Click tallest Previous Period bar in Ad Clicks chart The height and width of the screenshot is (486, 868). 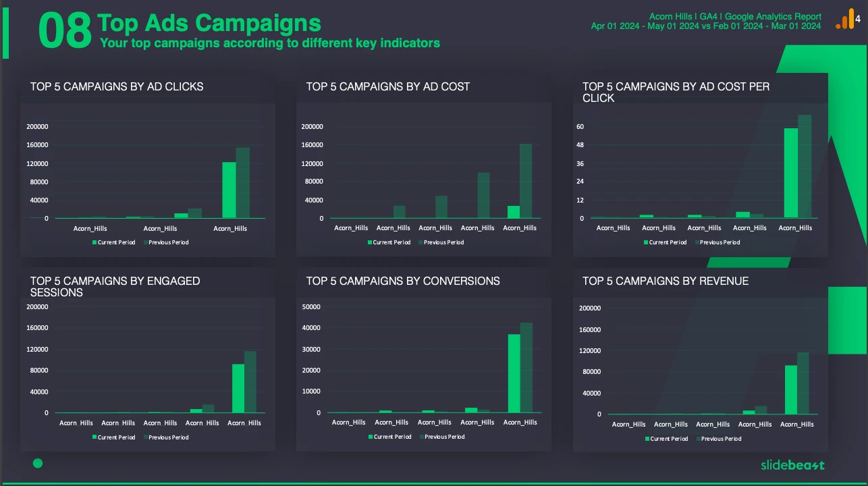tap(243, 183)
